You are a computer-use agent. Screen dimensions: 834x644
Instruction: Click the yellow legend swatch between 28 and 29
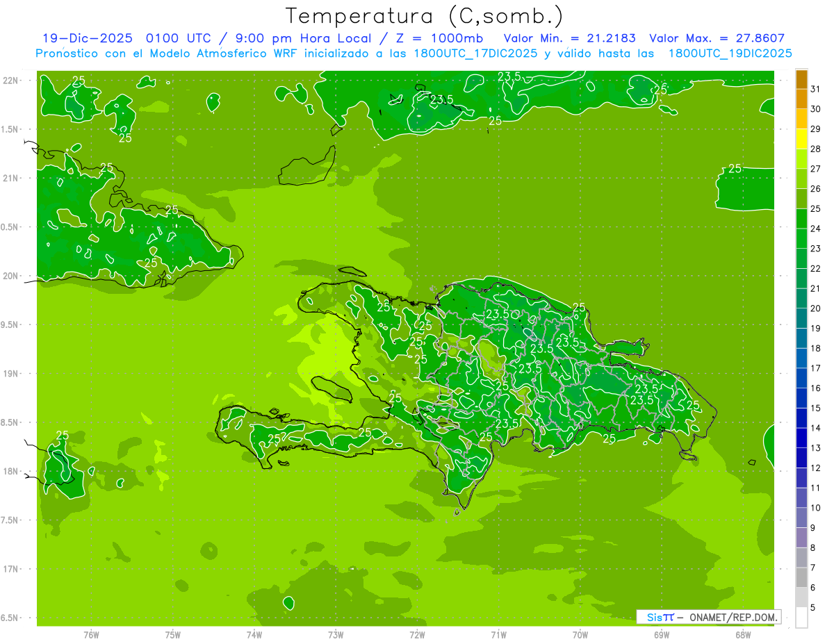(x=801, y=139)
